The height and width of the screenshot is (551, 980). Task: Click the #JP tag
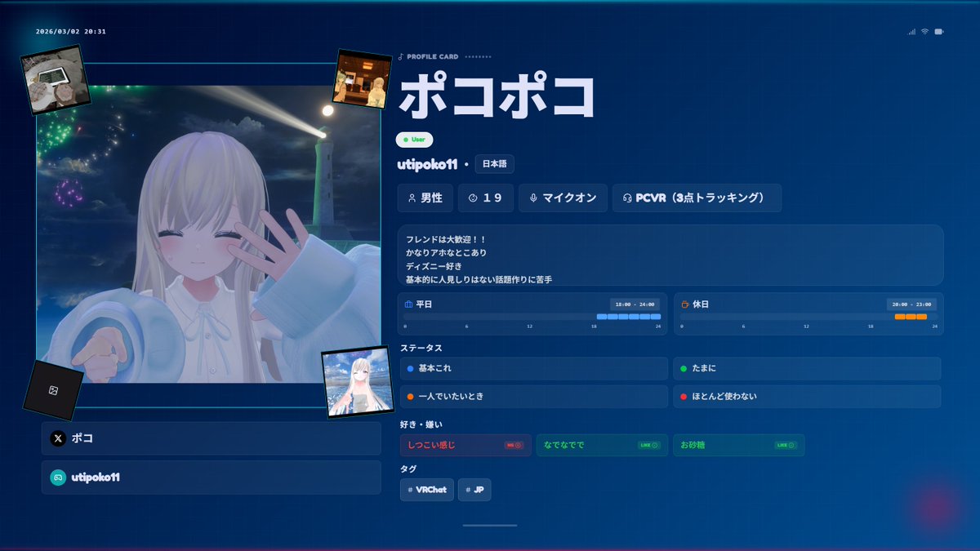474,490
